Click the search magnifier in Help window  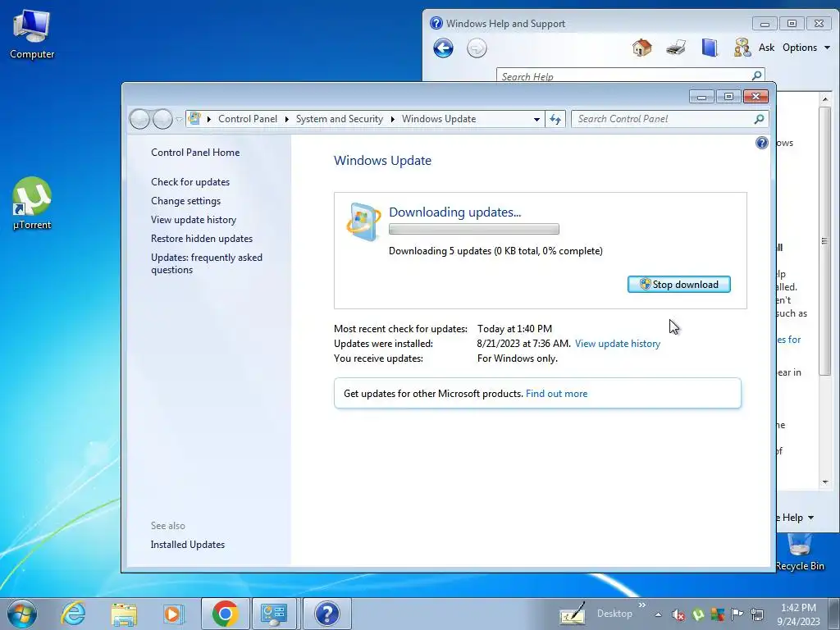click(x=757, y=75)
